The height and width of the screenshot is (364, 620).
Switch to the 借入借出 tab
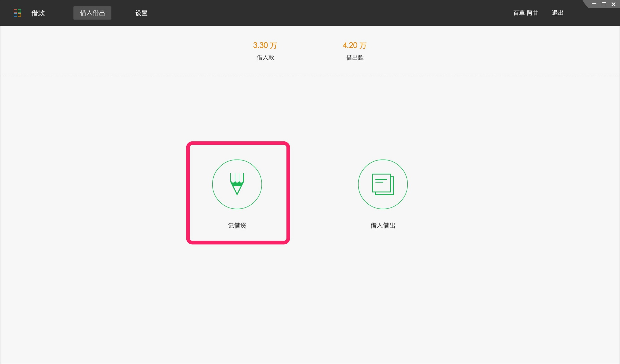92,13
